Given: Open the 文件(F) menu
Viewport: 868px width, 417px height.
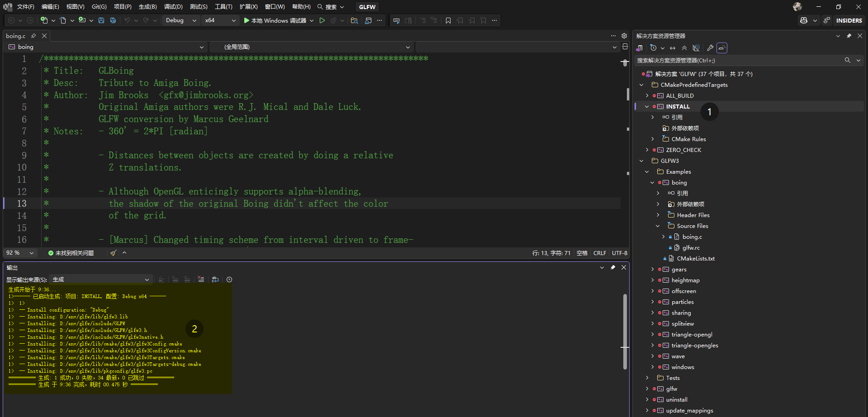Looking at the screenshot, I should coord(26,7).
